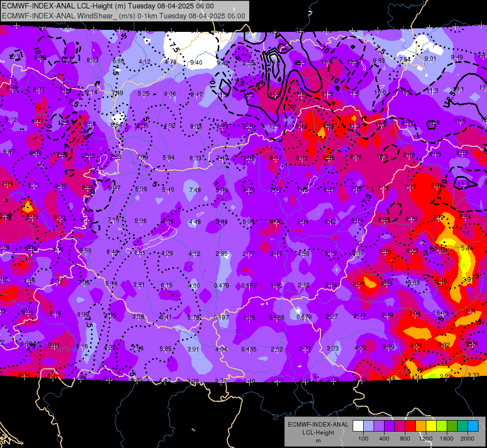The image size is (487, 448).
Task: Click the grid value 6.64
Action: pos(116,125)
